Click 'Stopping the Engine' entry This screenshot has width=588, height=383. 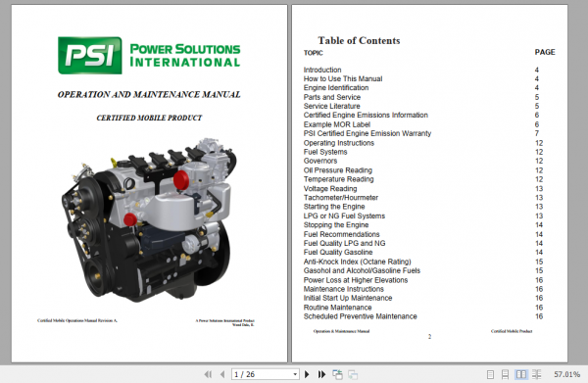pyautogui.click(x=335, y=225)
